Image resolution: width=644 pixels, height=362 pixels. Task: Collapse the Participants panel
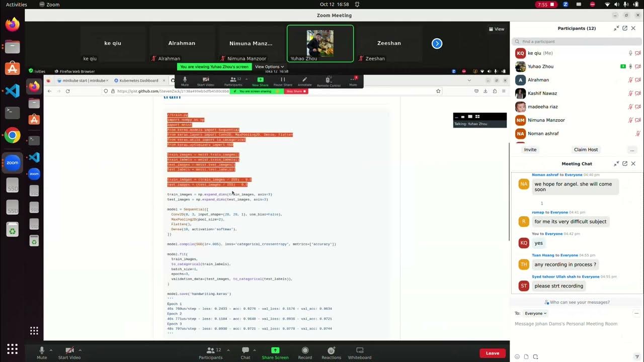616,29
